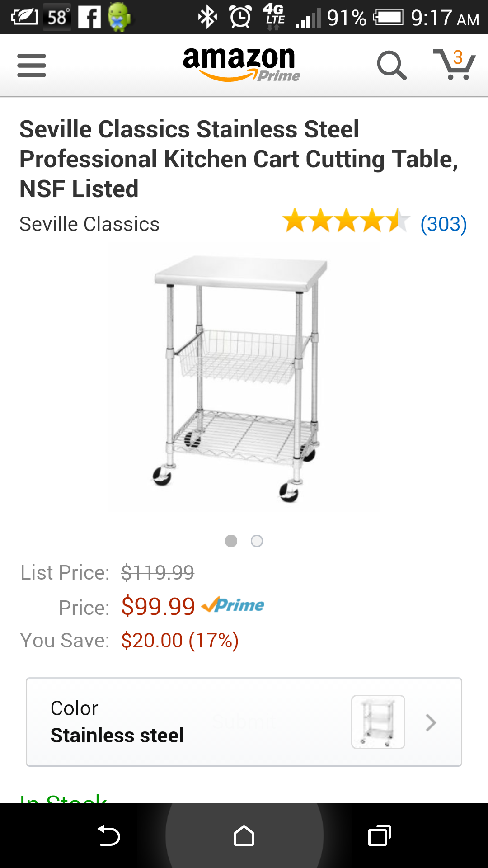Tap the Stainless steel color swatch thumbnail

point(378,722)
